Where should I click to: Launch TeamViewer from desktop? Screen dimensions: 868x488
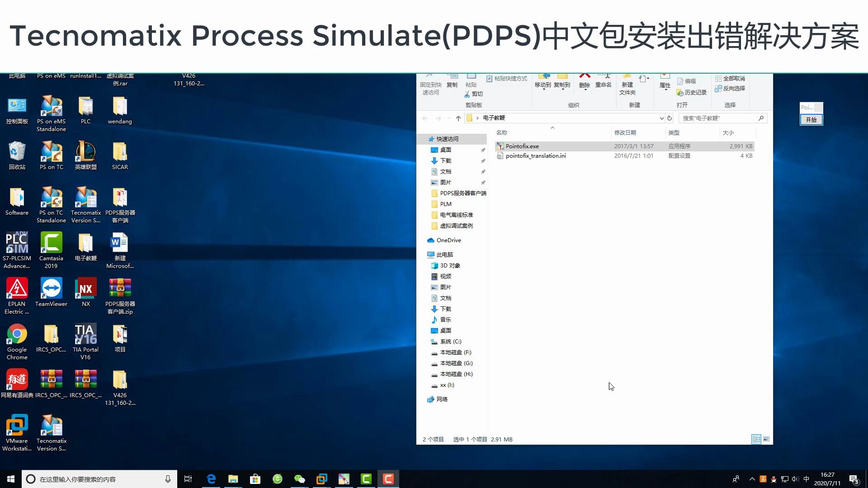tap(51, 293)
